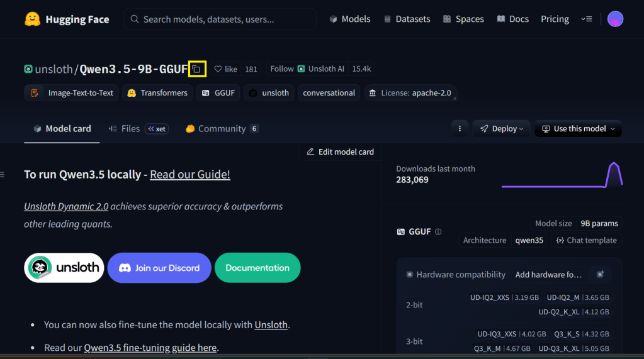Click the search box magnifier icon
Screen dimensions: 644x359
click(134, 19)
